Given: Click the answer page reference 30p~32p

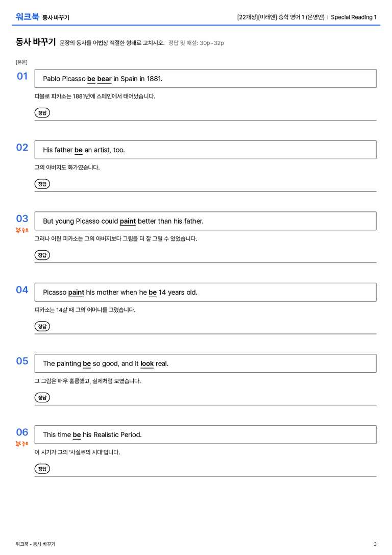Looking at the screenshot, I should [211, 43].
